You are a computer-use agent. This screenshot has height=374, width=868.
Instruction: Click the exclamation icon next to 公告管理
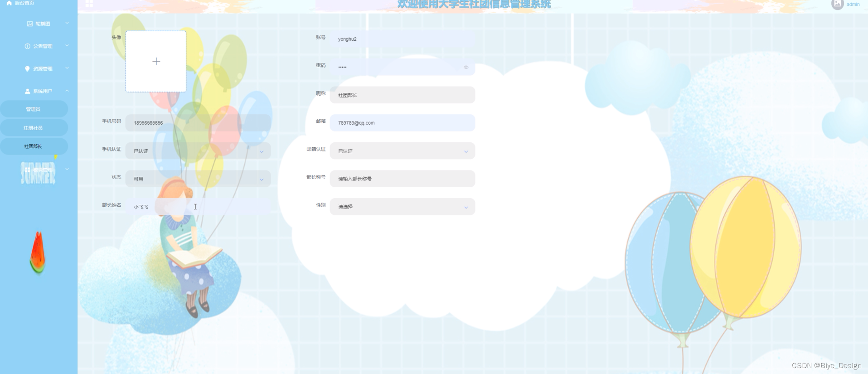(27, 46)
